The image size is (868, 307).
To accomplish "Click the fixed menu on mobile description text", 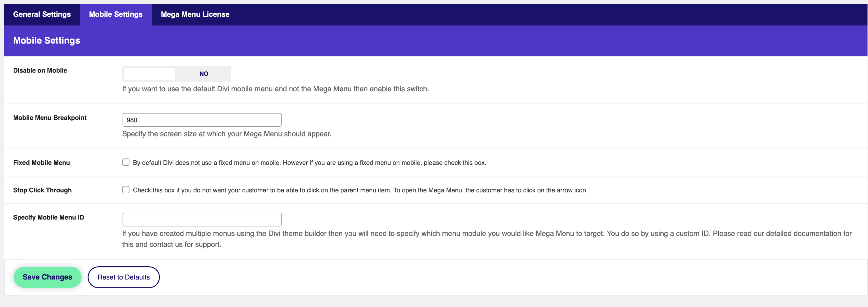I will click(309, 163).
